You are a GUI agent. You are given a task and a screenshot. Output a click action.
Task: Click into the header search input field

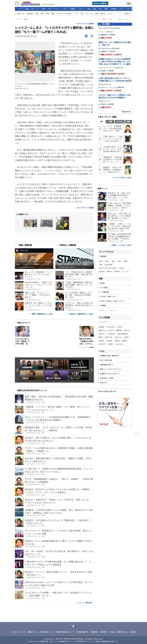118,4
